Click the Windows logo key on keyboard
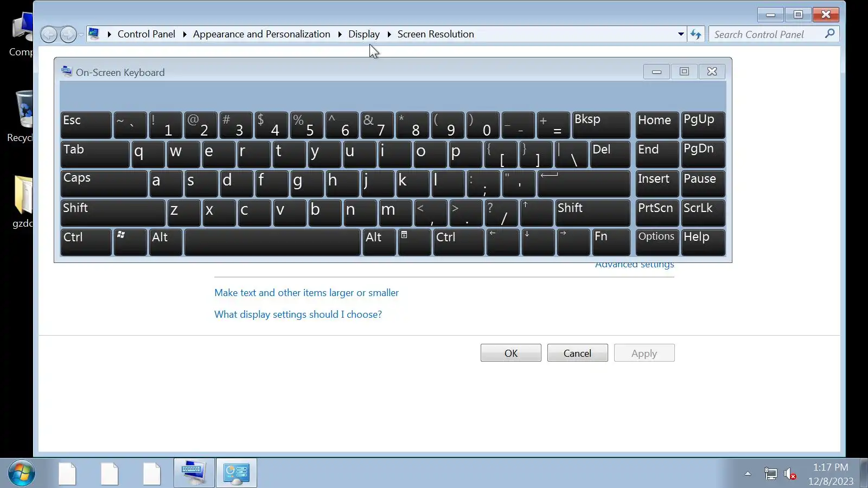The width and height of the screenshot is (868, 488). (130, 242)
